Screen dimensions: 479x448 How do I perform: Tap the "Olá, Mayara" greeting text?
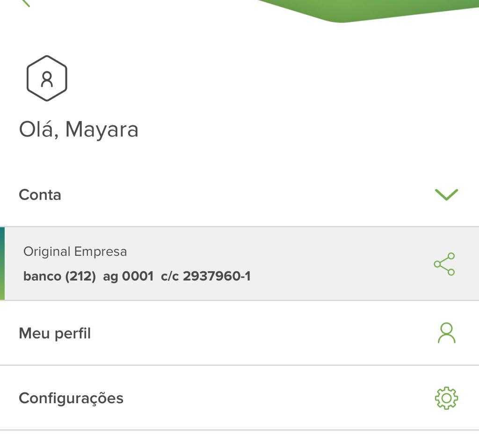[79, 130]
